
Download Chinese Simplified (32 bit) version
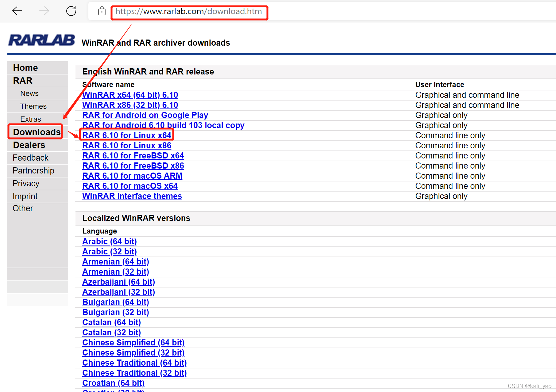[x=133, y=353]
